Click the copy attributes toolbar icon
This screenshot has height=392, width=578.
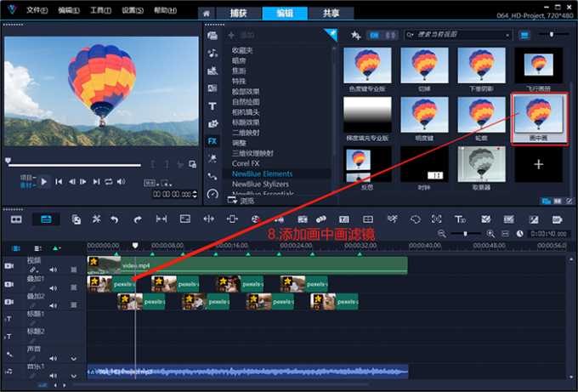click(x=76, y=219)
